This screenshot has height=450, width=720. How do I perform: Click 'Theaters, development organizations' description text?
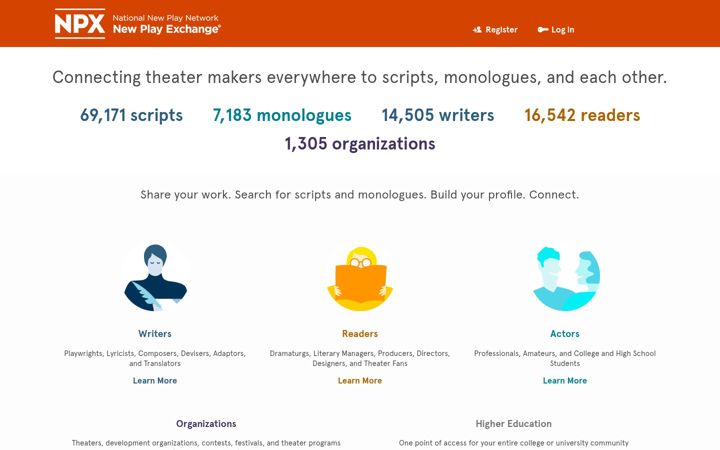(206, 443)
